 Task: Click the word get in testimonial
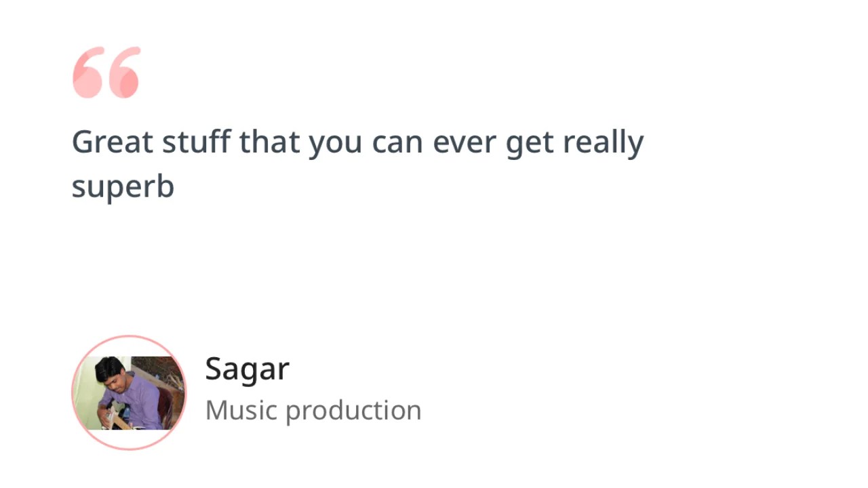click(x=530, y=145)
